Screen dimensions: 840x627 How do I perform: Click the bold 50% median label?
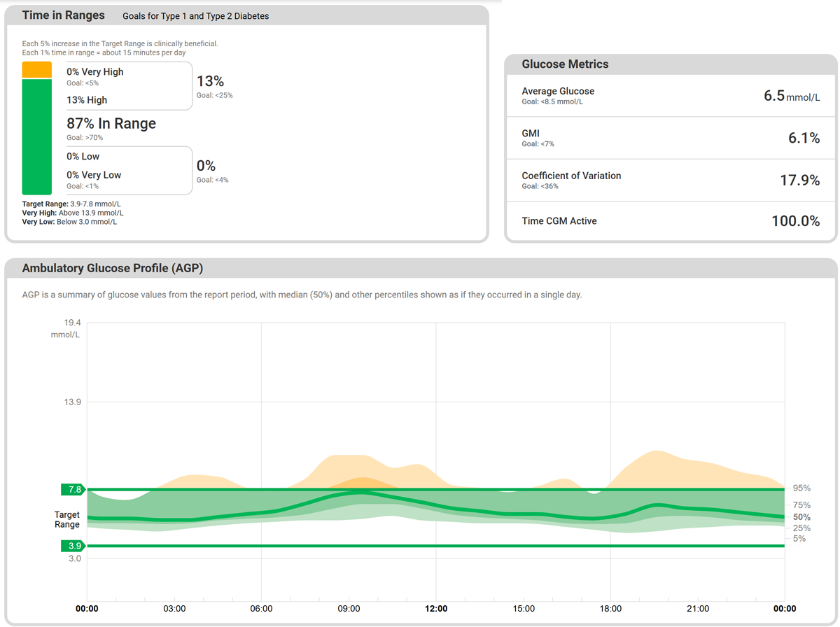tap(801, 517)
